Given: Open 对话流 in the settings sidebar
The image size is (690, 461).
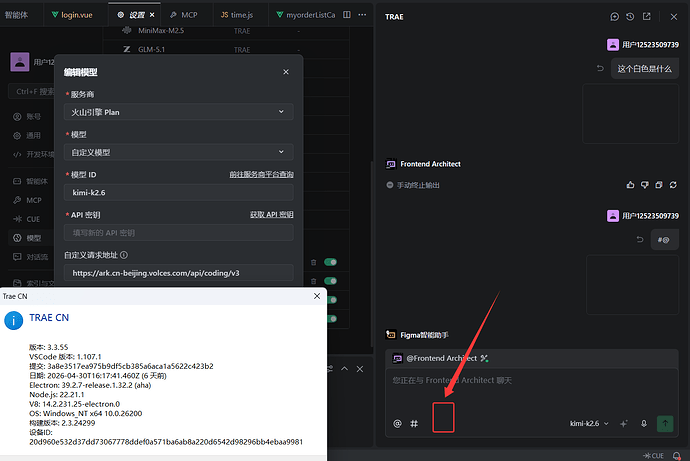Looking at the screenshot, I should [x=31, y=257].
